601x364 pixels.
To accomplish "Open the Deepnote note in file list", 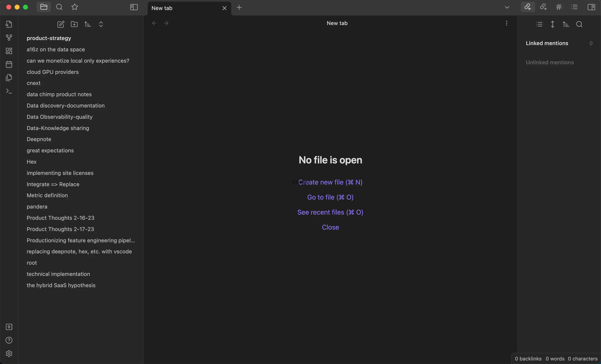I will [x=39, y=139].
